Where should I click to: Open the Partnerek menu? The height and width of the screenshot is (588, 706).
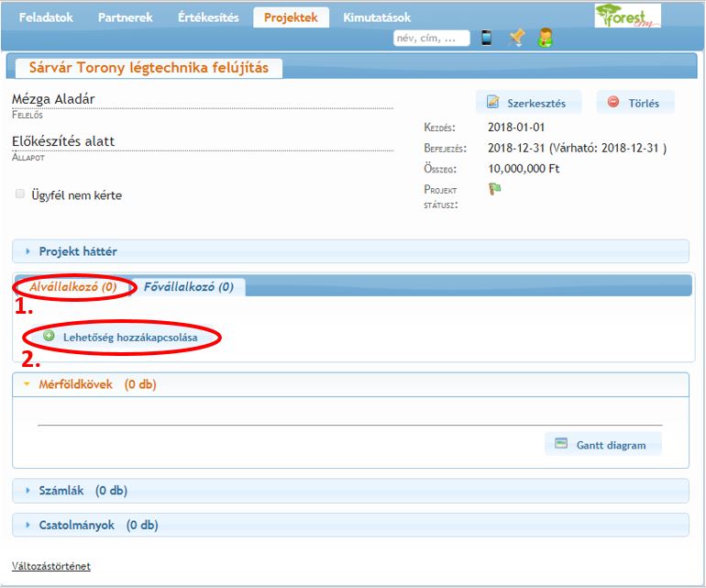pos(126,17)
